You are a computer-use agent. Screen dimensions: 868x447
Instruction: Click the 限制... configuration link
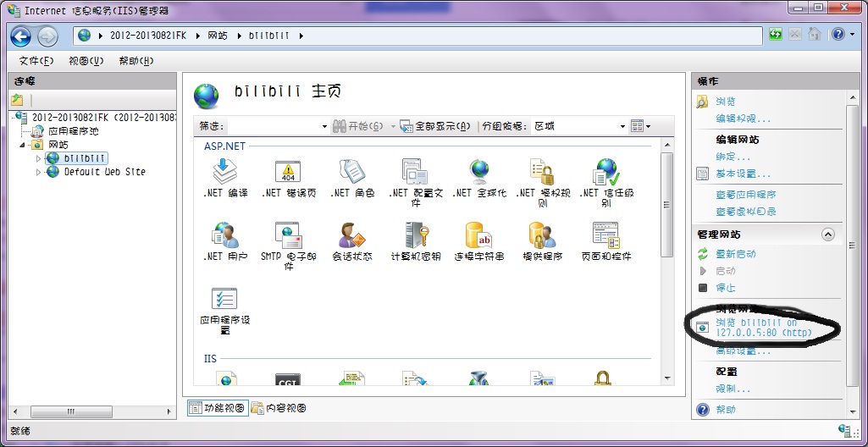click(733, 389)
